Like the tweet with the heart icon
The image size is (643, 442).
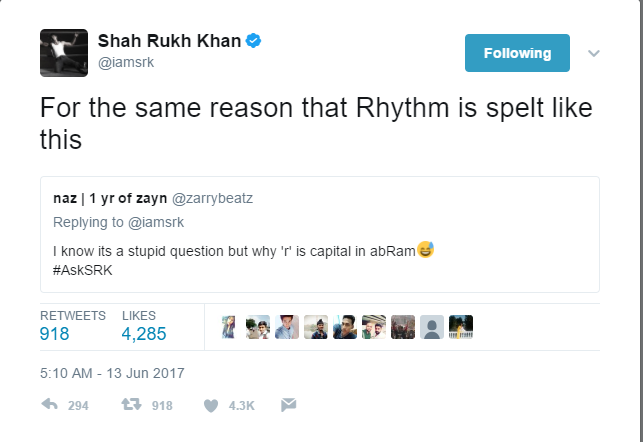[x=211, y=405]
